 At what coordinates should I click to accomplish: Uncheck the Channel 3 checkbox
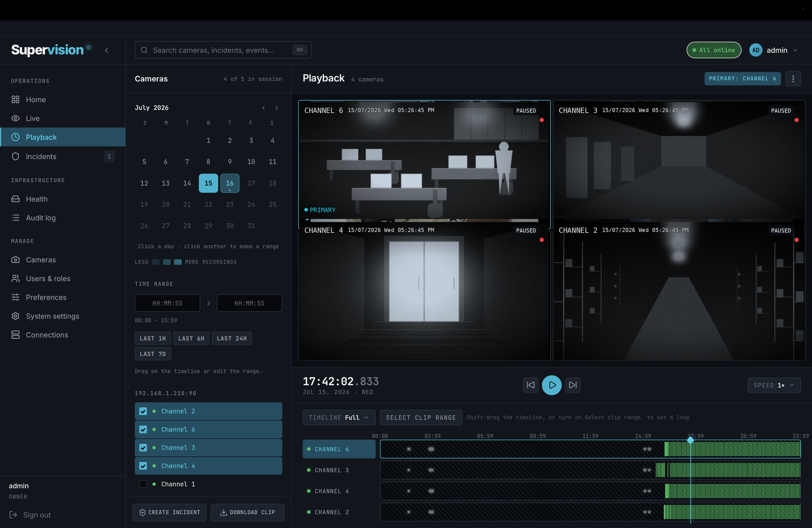click(143, 448)
